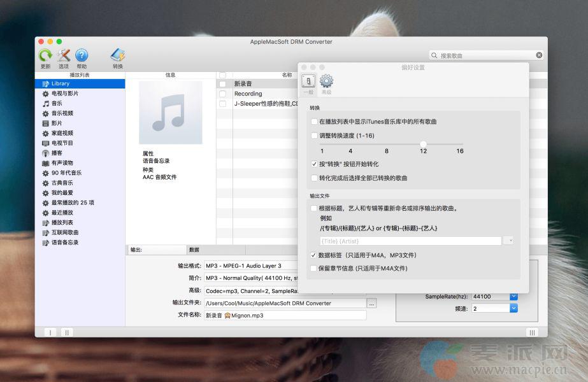Viewport: 588px width, 382px height.
Task: Enable show all iTunes library songs checkbox
Action: coord(314,121)
